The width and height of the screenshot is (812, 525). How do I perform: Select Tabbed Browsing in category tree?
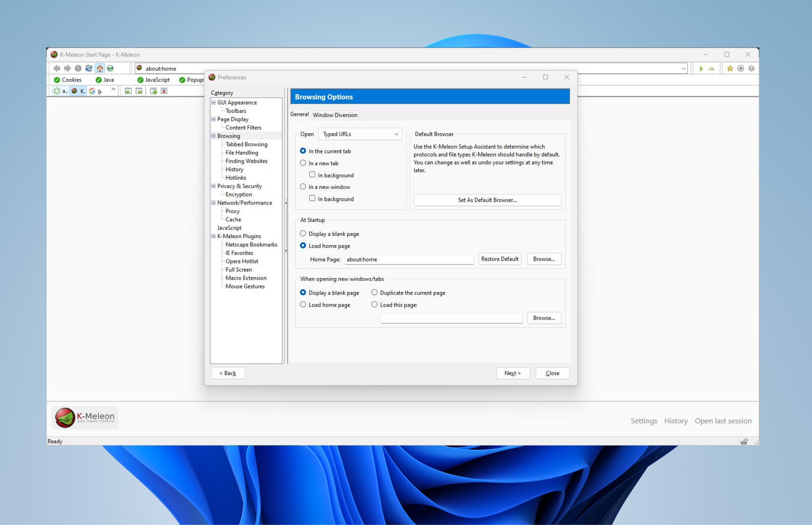coord(246,144)
